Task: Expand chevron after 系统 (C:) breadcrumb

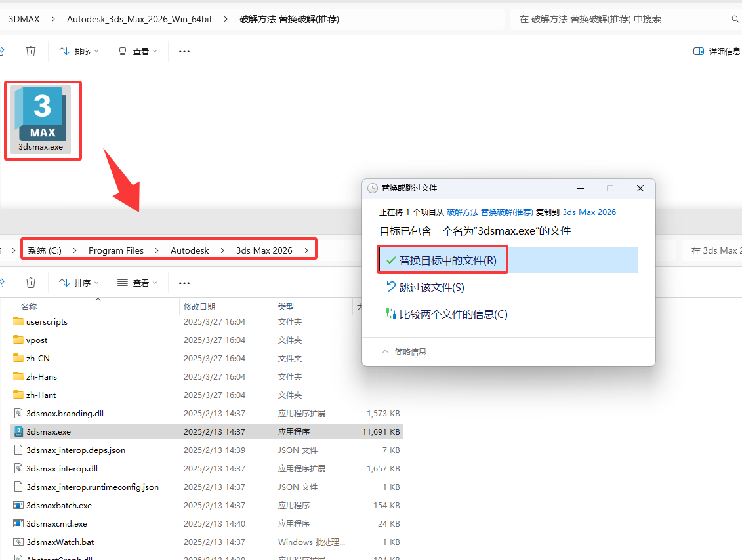Action: (75, 250)
